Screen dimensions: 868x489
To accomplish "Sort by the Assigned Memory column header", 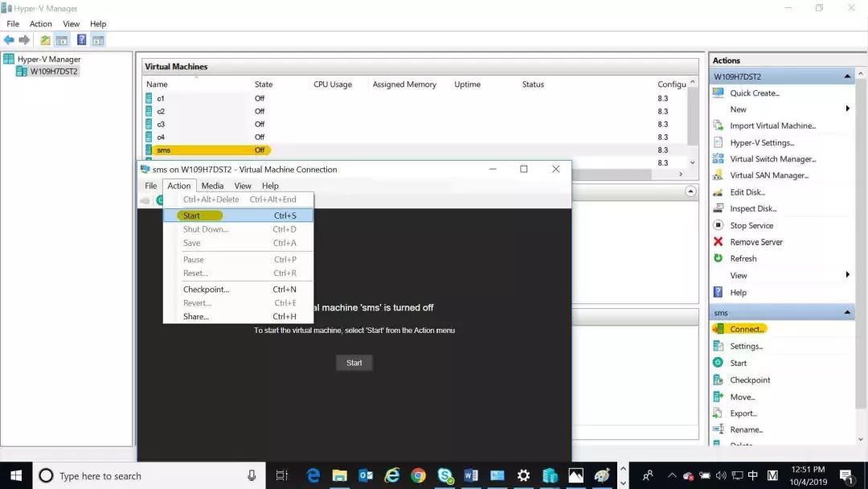I will click(404, 84).
